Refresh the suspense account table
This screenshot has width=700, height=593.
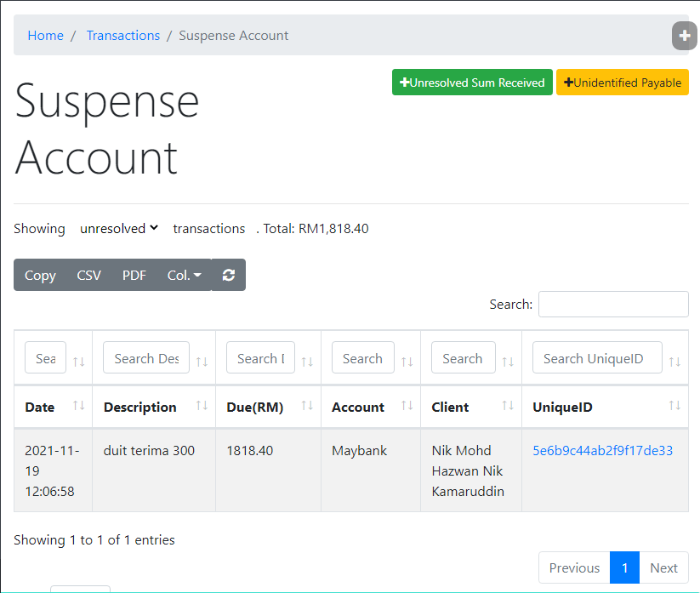click(x=229, y=275)
